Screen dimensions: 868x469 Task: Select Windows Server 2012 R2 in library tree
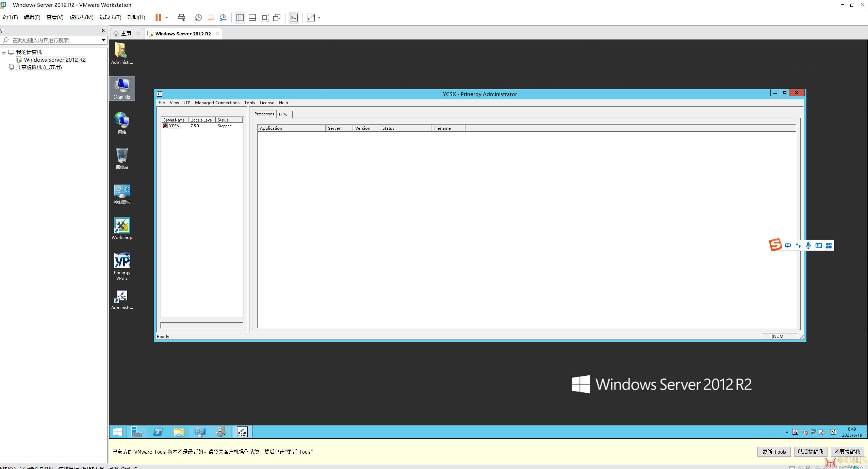click(x=54, y=60)
